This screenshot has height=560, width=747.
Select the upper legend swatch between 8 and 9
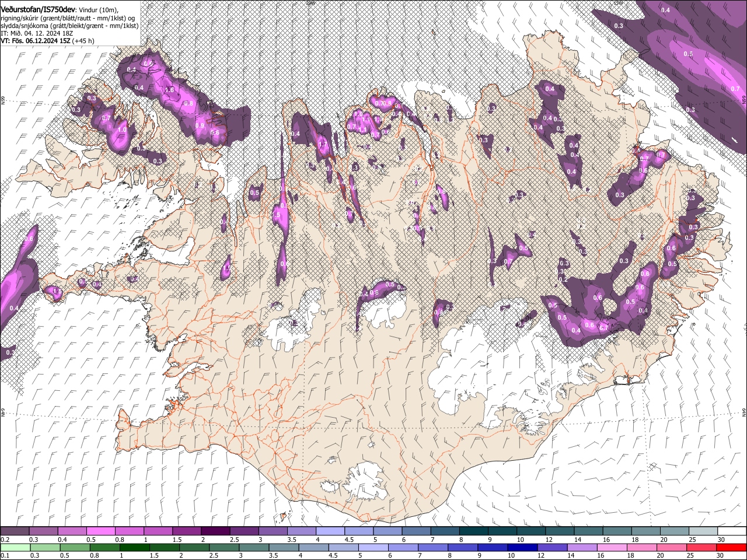[x=473, y=531]
